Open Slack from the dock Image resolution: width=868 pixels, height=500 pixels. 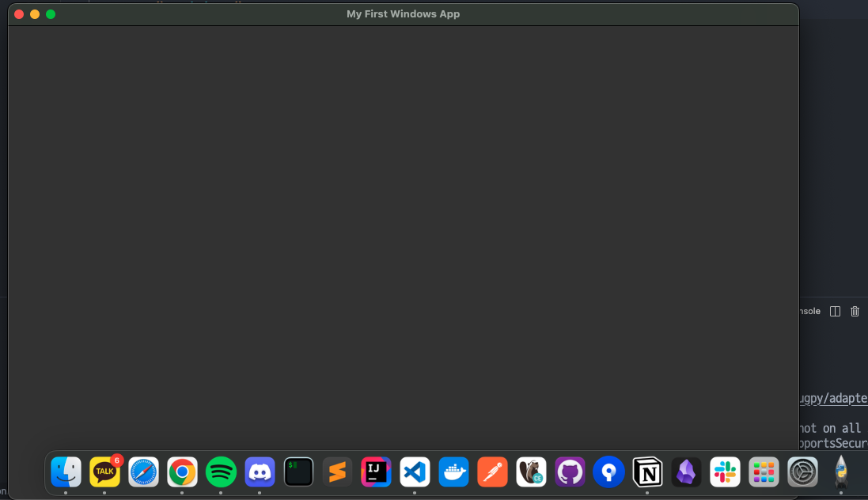pos(725,472)
